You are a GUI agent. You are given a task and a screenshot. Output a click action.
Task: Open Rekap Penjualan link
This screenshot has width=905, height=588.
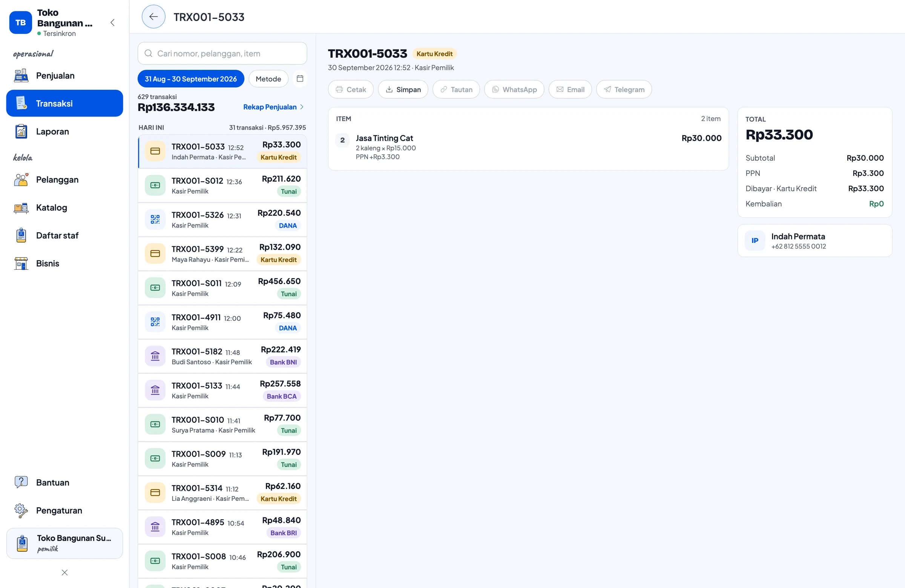[x=273, y=107]
